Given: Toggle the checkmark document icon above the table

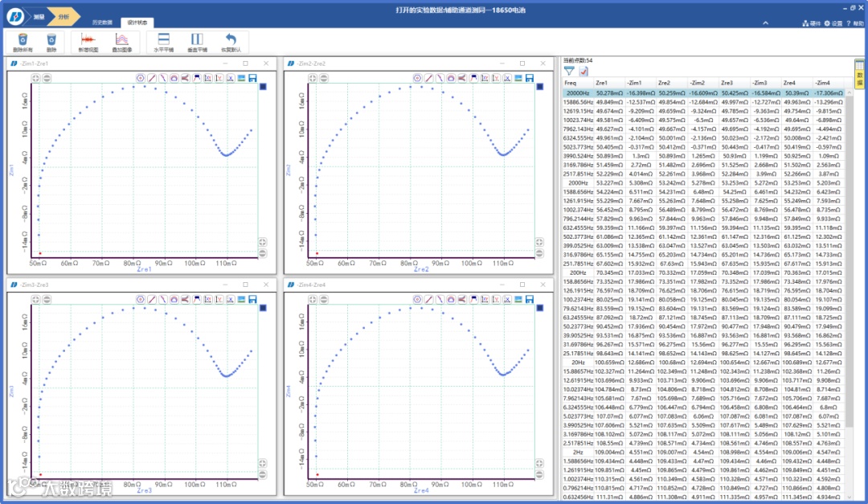Looking at the screenshot, I should coord(583,71).
